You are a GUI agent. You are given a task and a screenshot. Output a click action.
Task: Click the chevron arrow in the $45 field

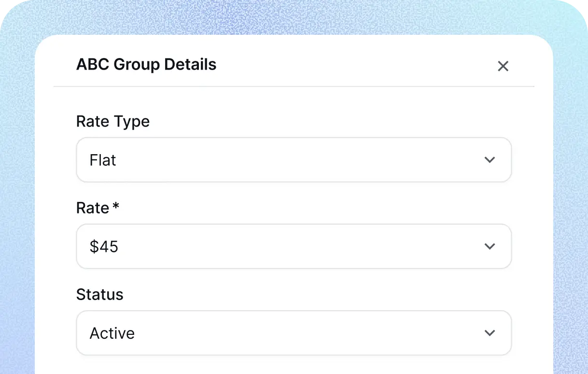click(490, 246)
